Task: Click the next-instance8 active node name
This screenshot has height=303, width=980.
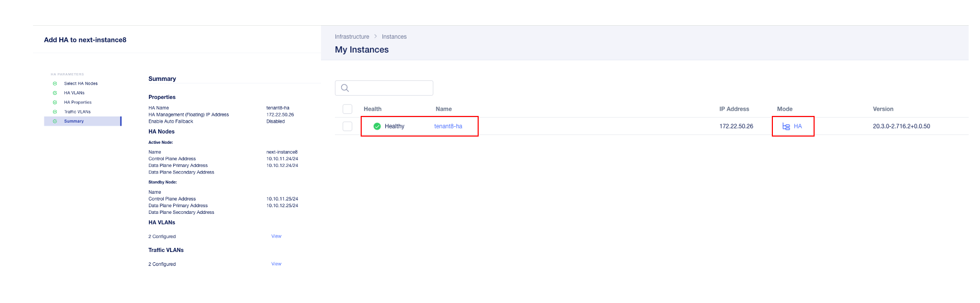Action: (282, 152)
